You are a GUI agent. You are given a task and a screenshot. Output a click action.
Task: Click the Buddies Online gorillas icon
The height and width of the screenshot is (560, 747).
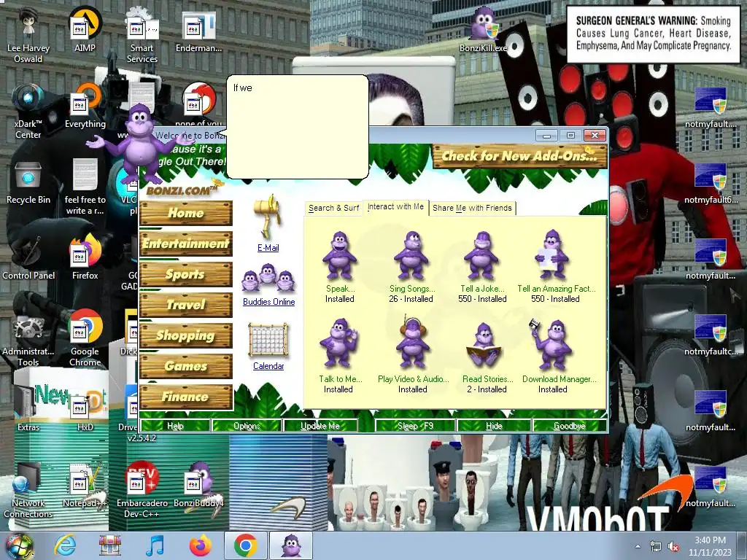click(268, 279)
